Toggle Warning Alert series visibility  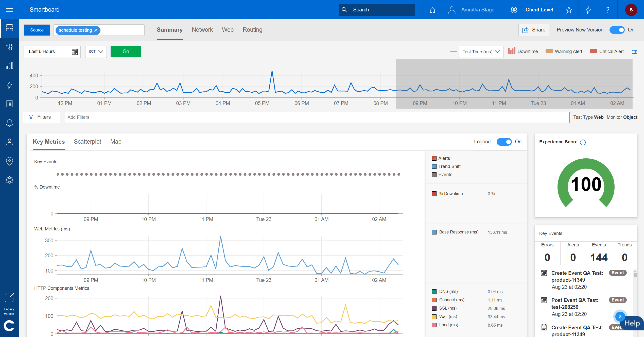pyautogui.click(x=564, y=51)
